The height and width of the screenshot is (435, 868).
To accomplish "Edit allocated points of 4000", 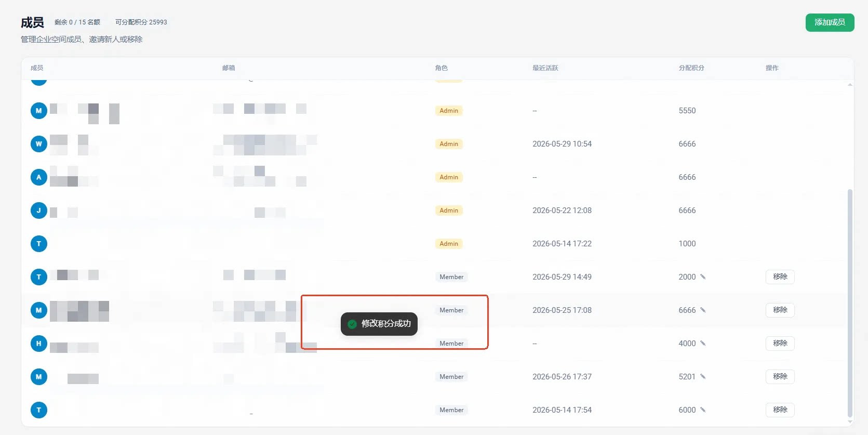I will coord(703,344).
